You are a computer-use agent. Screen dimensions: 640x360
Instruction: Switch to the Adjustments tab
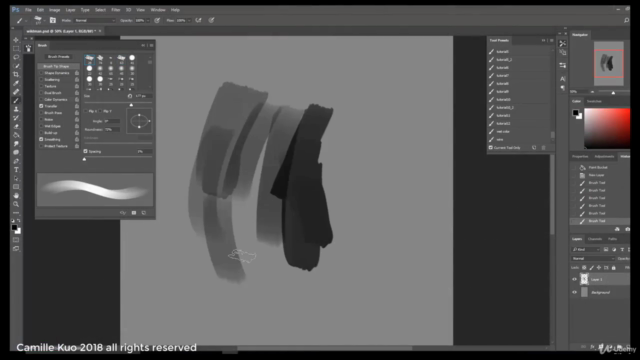coord(604,156)
